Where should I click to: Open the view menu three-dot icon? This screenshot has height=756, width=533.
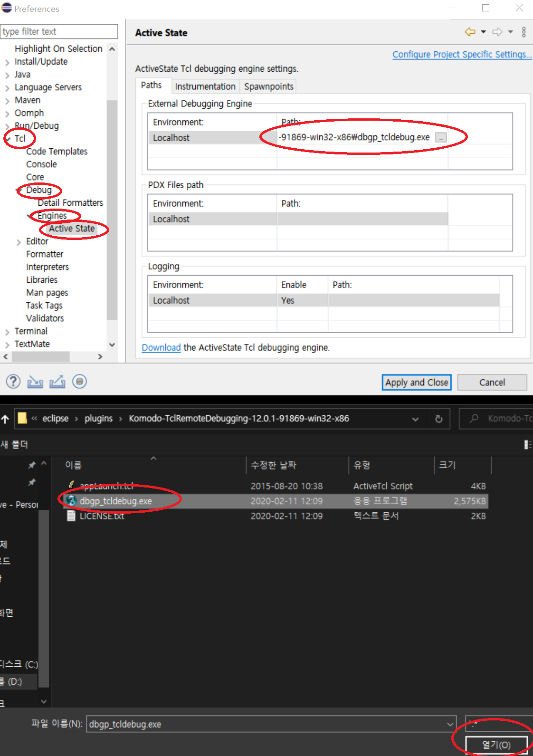pyautogui.click(x=524, y=32)
